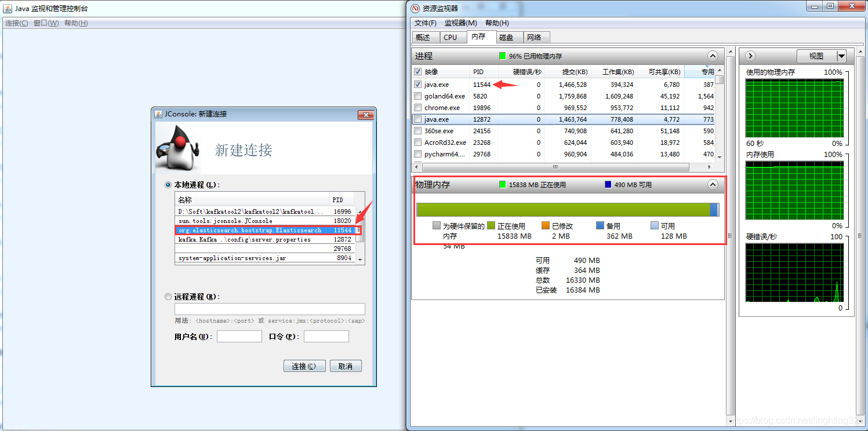Click the 内存使用 graph

[794, 191]
